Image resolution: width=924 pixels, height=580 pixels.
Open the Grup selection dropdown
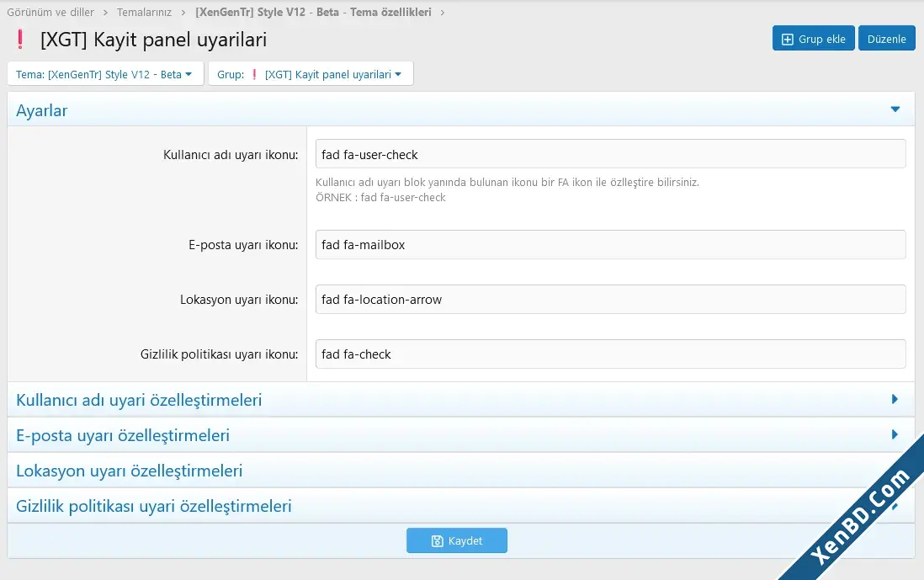point(311,74)
